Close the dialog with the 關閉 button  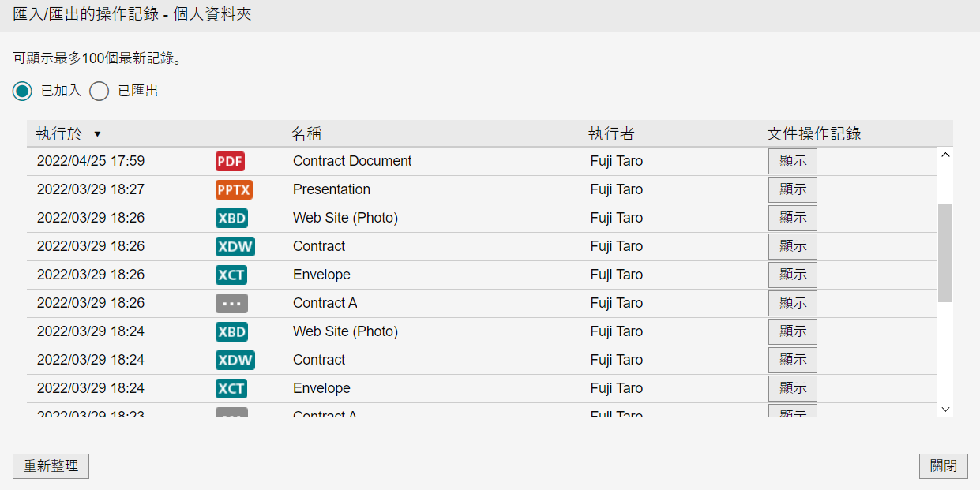[944, 466]
